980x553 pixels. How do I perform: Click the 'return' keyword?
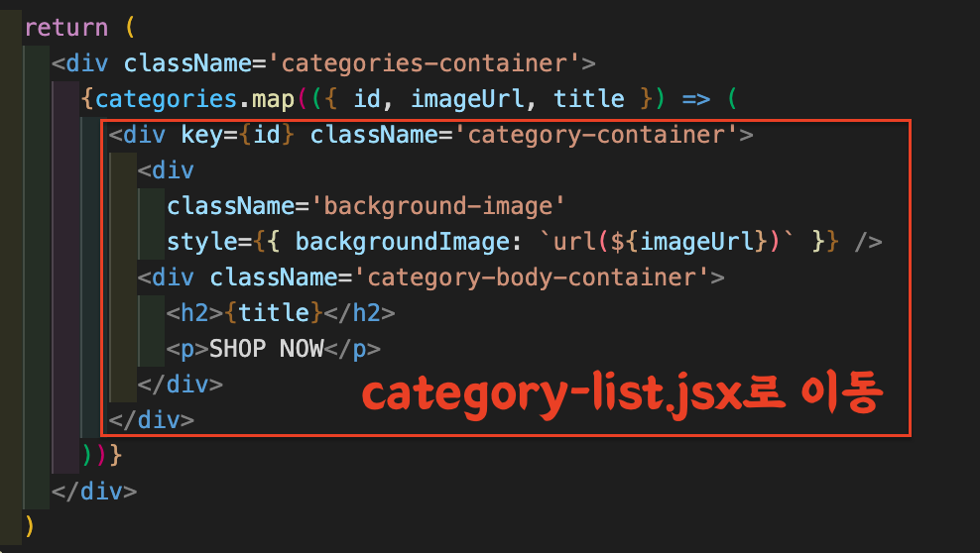(x=66, y=28)
